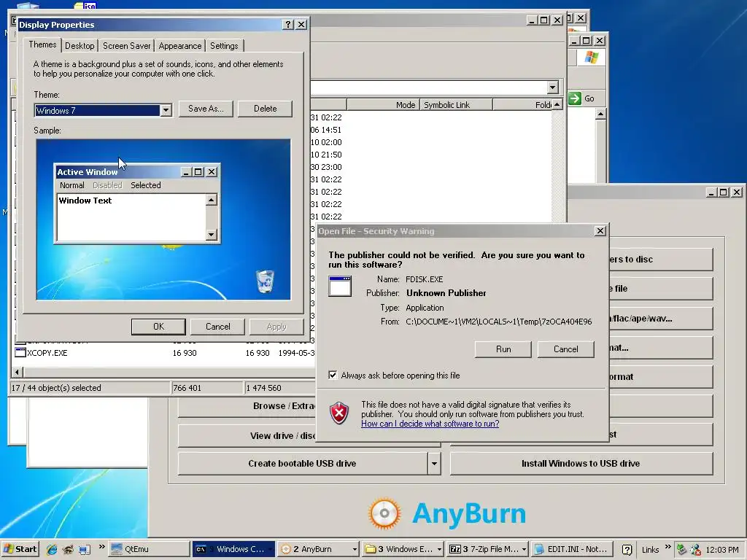Click the Mode column header

coord(383,105)
